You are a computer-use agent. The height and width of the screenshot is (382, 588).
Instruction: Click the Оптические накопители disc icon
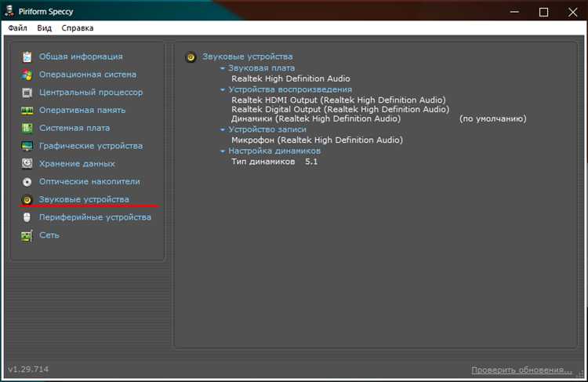27,182
